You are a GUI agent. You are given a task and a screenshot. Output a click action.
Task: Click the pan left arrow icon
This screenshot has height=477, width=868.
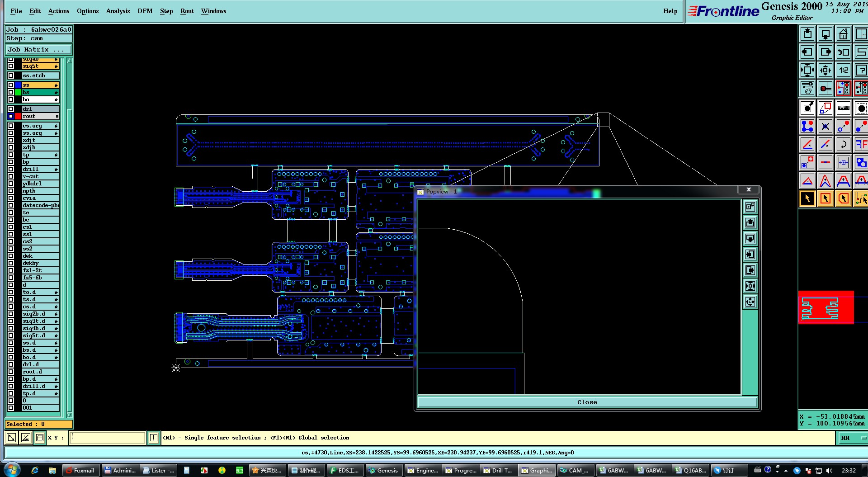pyautogui.click(x=807, y=52)
